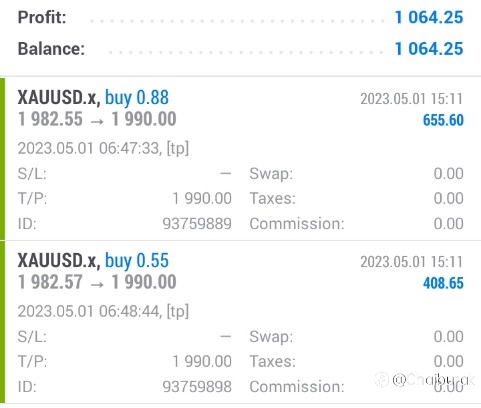Tap the open time 2023.05.01 06:47:33, [tp]

click(103, 148)
